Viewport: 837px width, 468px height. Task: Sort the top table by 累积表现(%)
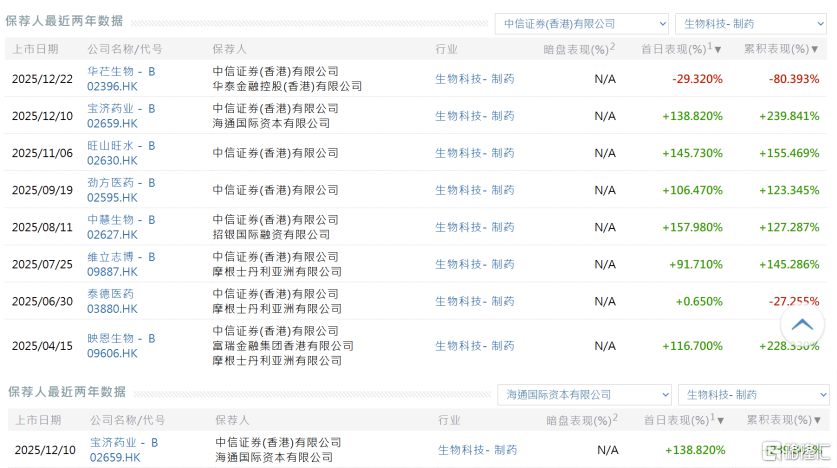(781, 49)
